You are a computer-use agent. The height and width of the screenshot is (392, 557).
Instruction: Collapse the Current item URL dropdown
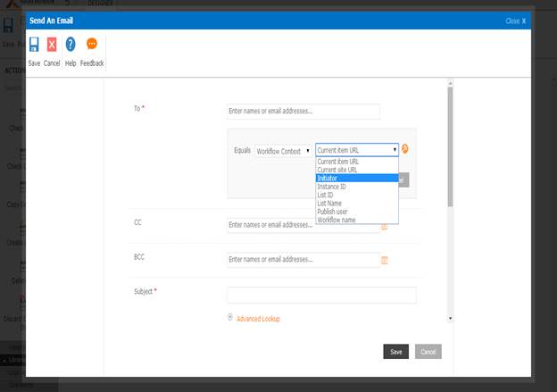click(x=357, y=150)
